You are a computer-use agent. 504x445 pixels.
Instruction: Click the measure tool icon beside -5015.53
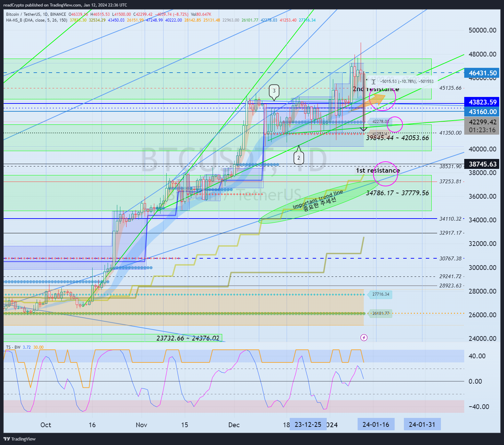[373, 82]
